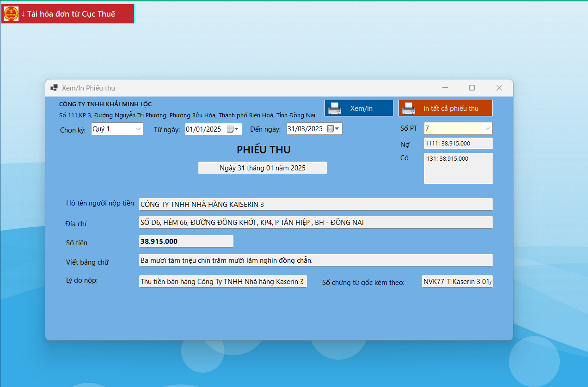Viewport: 588px width, 387px height.
Task: Maximize the Xem/In Phiếu thu window
Action: [472, 88]
